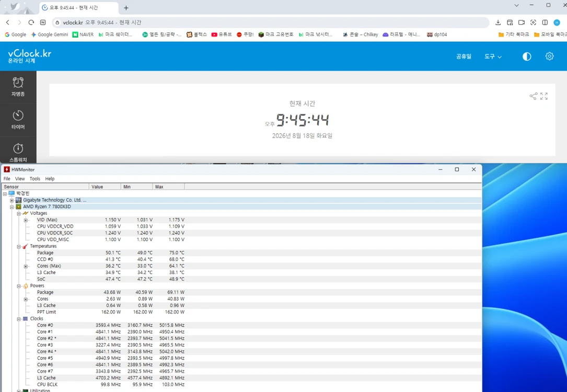The image size is (567, 392).
Task: Open HWMonitor Help menu
Action: [50, 179]
